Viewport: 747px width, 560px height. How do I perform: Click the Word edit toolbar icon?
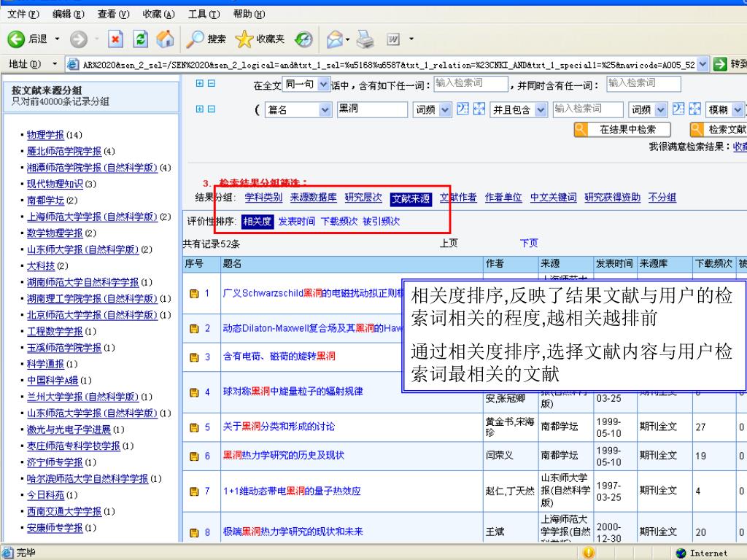tap(393, 39)
